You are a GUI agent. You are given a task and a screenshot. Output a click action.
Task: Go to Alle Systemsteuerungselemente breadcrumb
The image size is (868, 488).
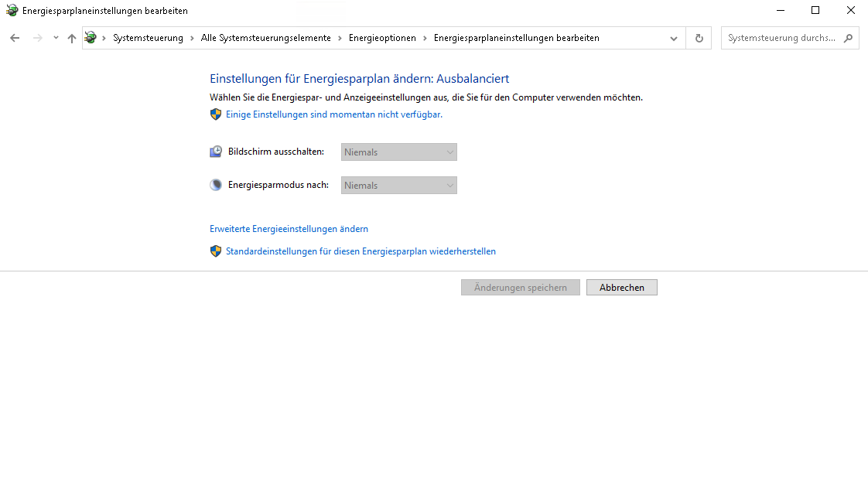pyautogui.click(x=265, y=38)
